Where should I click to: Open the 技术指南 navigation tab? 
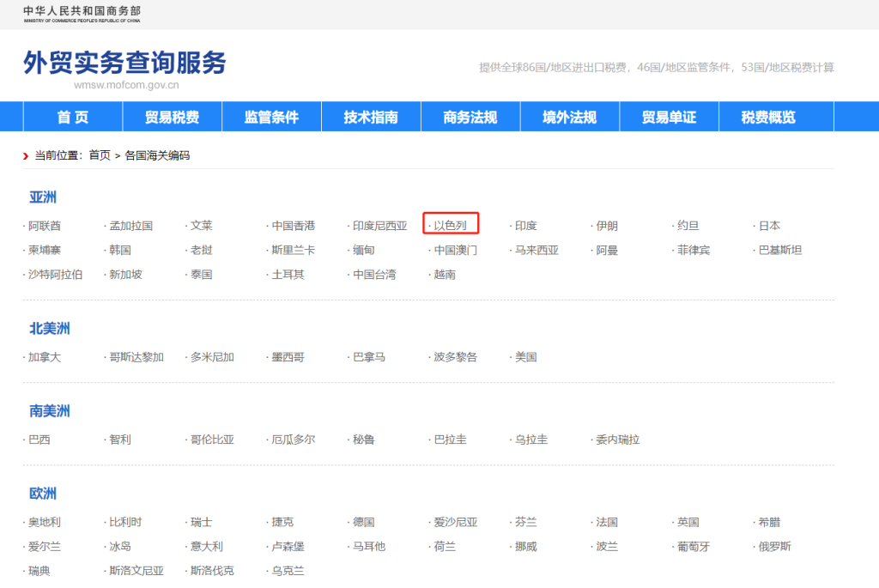click(371, 117)
